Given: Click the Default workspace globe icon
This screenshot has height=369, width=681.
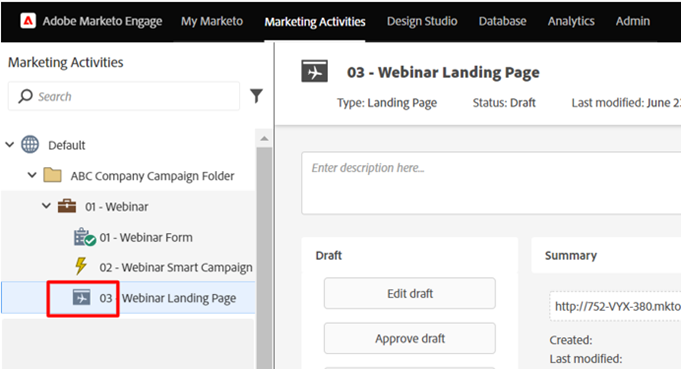Looking at the screenshot, I should [30, 145].
